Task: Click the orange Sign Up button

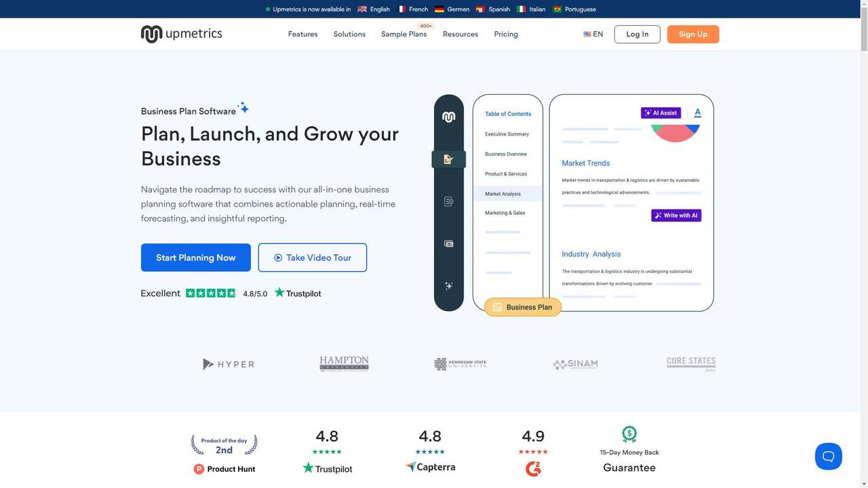Action: [x=693, y=34]
